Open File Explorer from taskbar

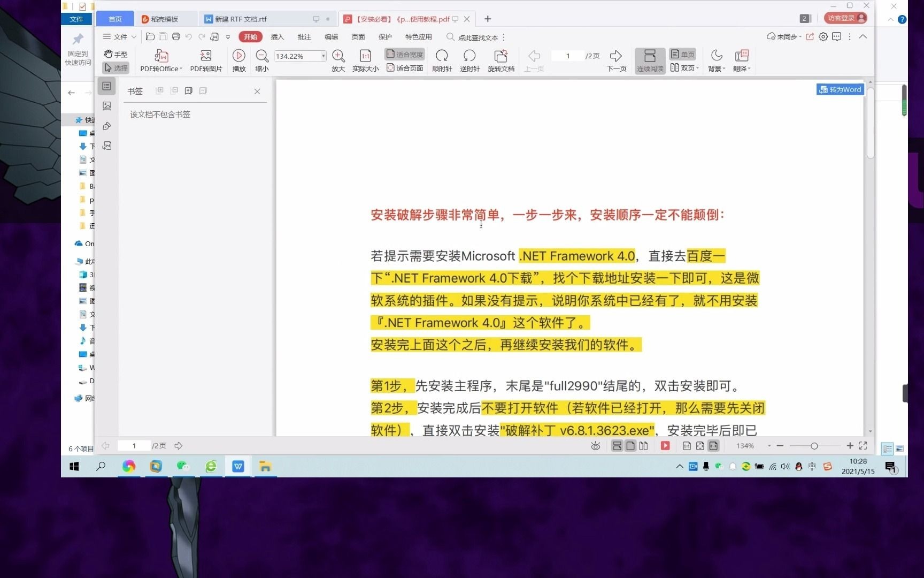point(265,467)
